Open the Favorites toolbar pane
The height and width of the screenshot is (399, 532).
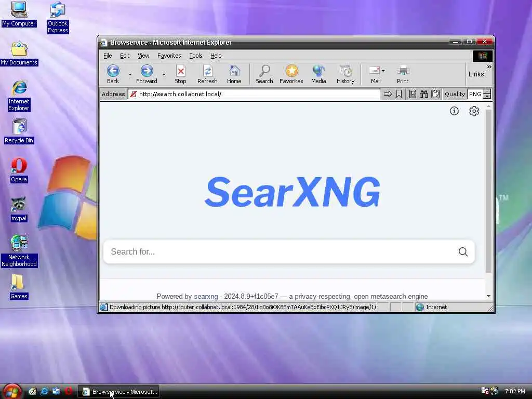pyautogui.click(x=291, y=74)
